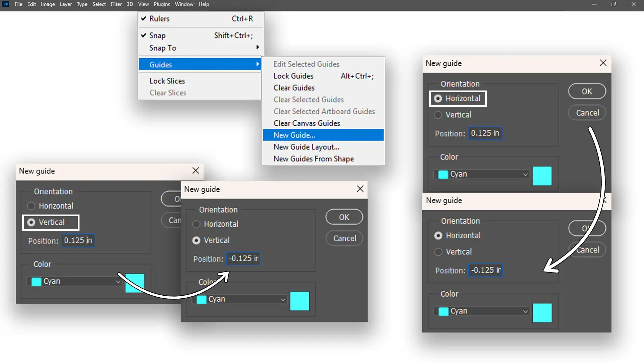
Task: Choose Lock Guides in the submenu
Action: click(323, 76)
